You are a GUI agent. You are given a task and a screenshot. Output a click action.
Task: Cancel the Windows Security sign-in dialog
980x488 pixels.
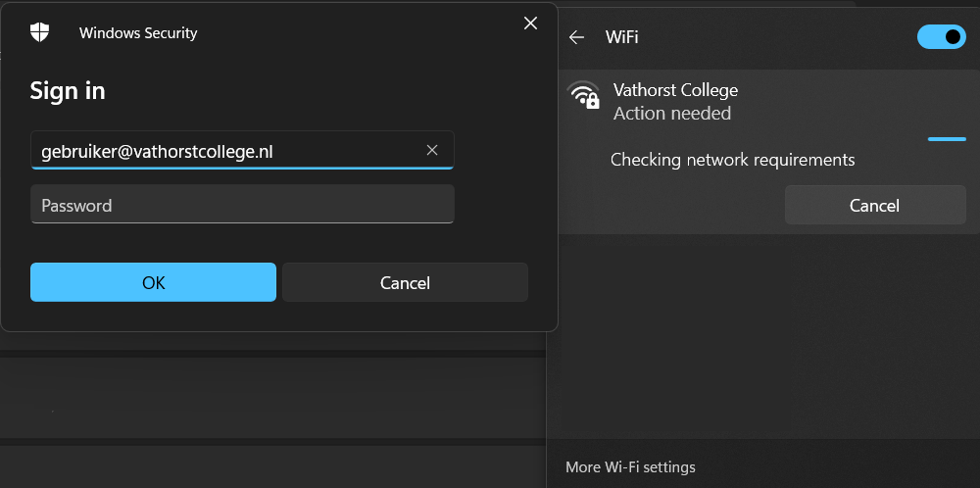(x=405, y=282)
